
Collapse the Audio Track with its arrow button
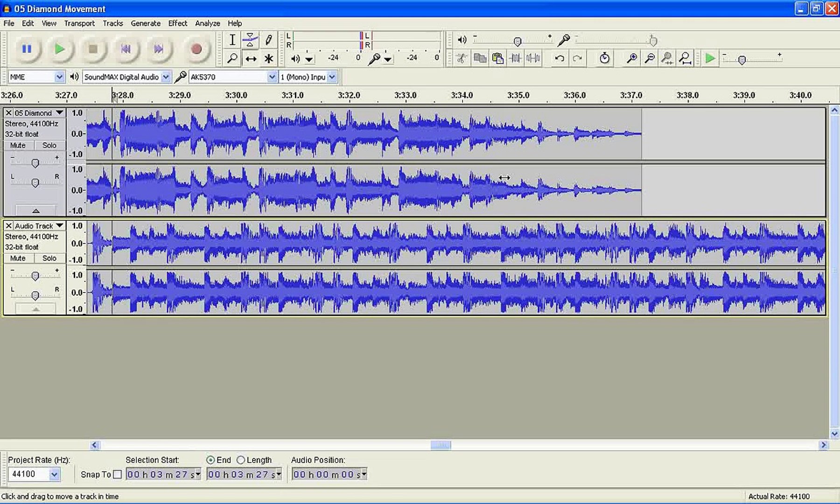coord(35,308)
